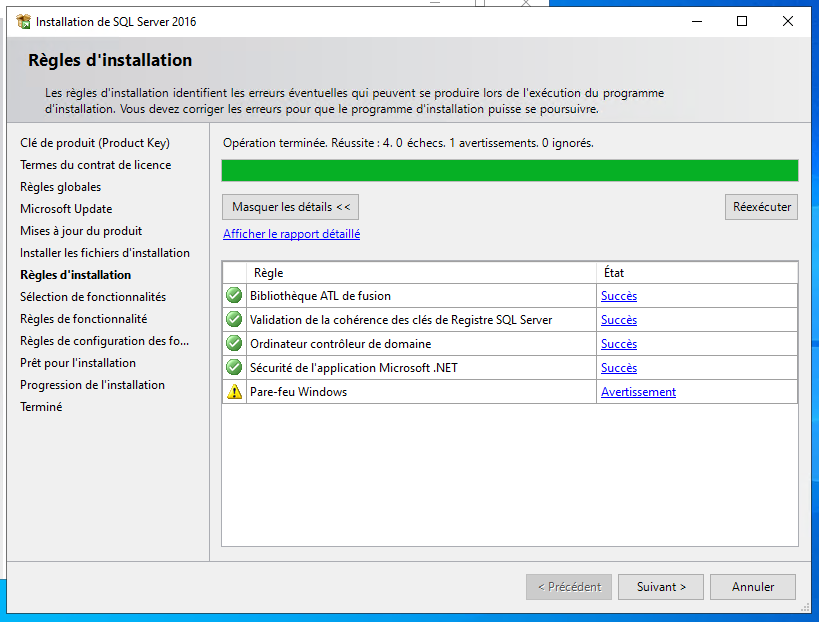Click rule text Validation de la cohérence des clés

point(401,320)
